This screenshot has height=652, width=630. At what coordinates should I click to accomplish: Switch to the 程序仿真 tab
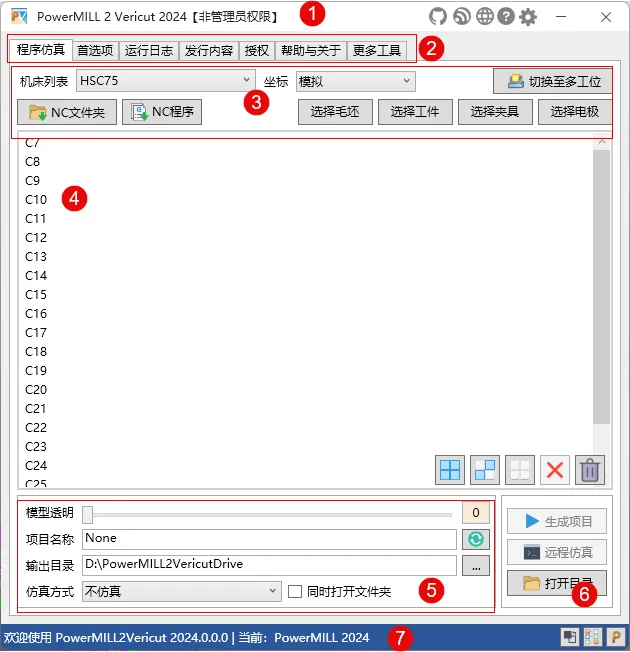pyautogui.click(x=41, y=50)
